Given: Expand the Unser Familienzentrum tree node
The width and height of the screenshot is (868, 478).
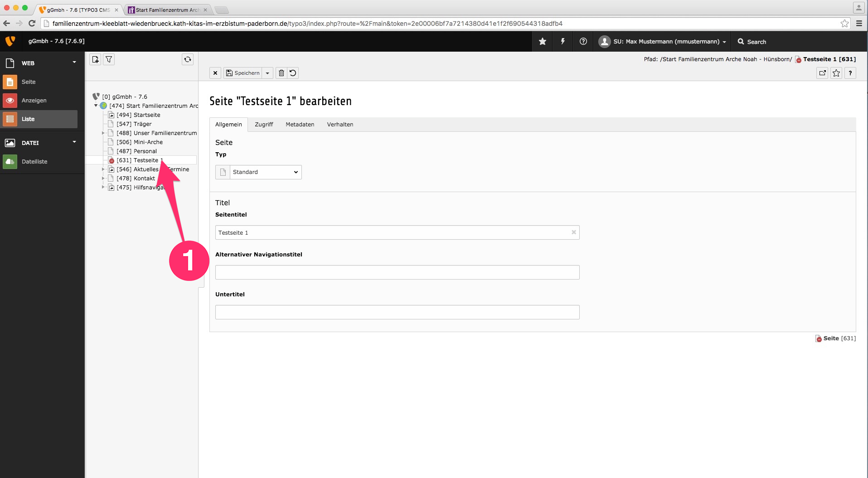Looking at the screenshot, I should click(103, 133).
